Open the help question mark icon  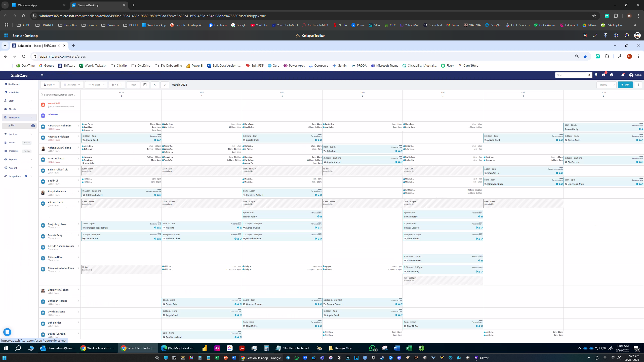(x=612, y=75)
